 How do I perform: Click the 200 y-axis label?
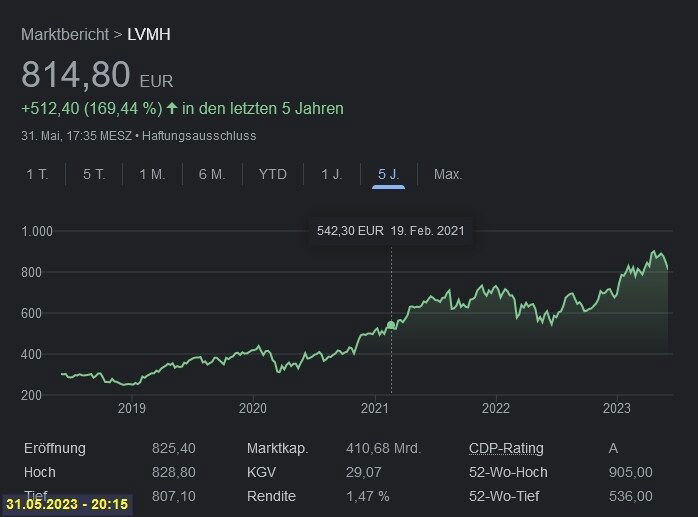[31, 395]
